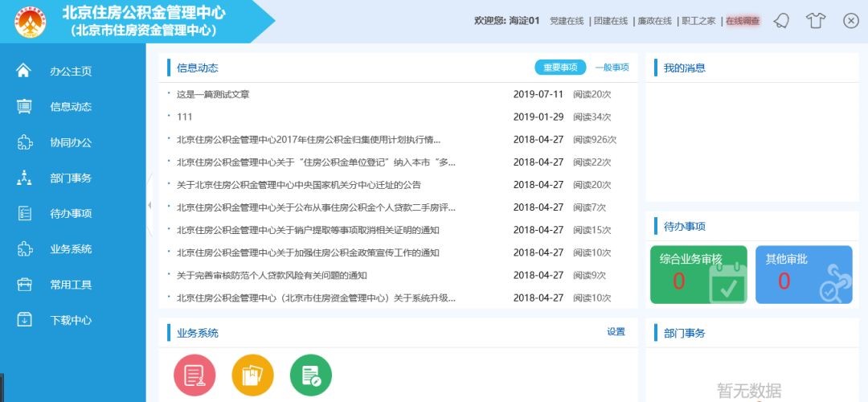This screenshot has height=402, width=868.
Task: Click the puzzle icon beside 协同办公
Action: click(x=24, y=142)
